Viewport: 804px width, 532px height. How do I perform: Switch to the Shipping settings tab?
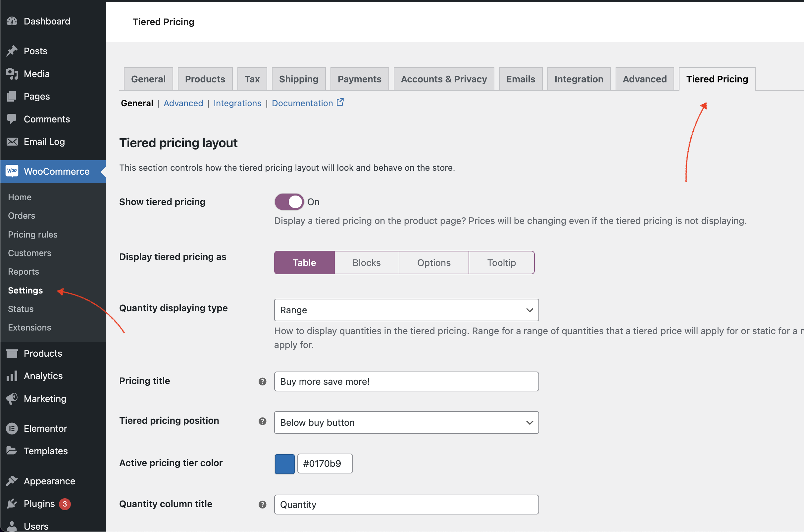(298, 79)
